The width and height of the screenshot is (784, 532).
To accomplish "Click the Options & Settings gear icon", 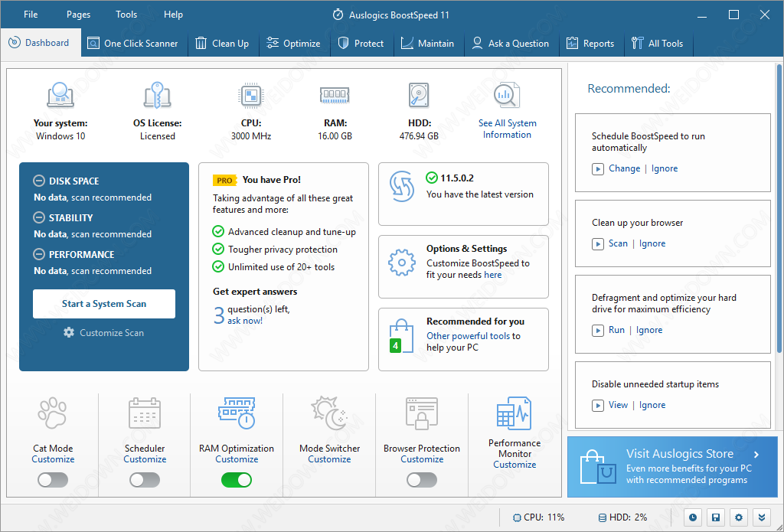I will pos(402,262).
